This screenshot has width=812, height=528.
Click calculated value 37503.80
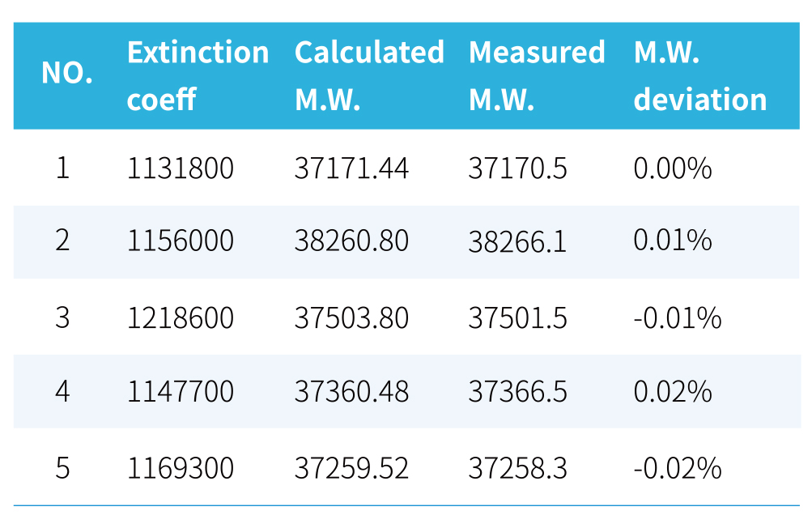351,318
